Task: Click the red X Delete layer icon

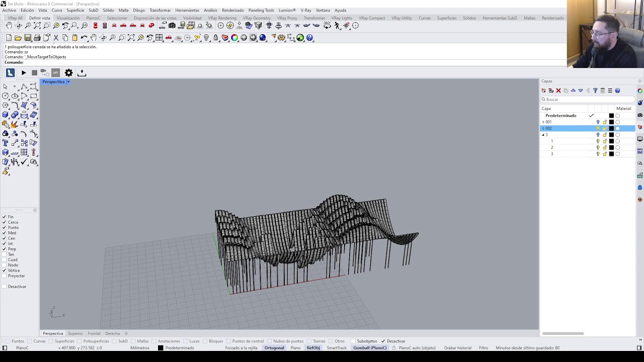Action: pyautogui.click(x=558, y=90)
